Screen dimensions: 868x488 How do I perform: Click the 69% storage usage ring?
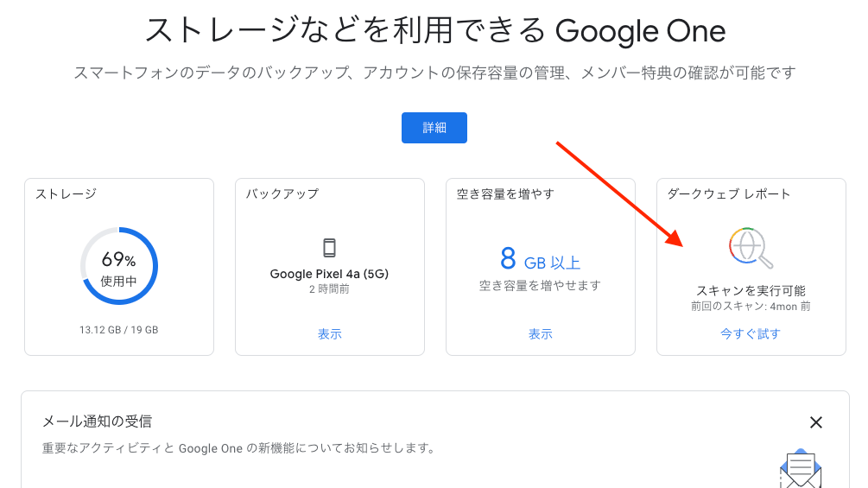[x=119, y=266]
